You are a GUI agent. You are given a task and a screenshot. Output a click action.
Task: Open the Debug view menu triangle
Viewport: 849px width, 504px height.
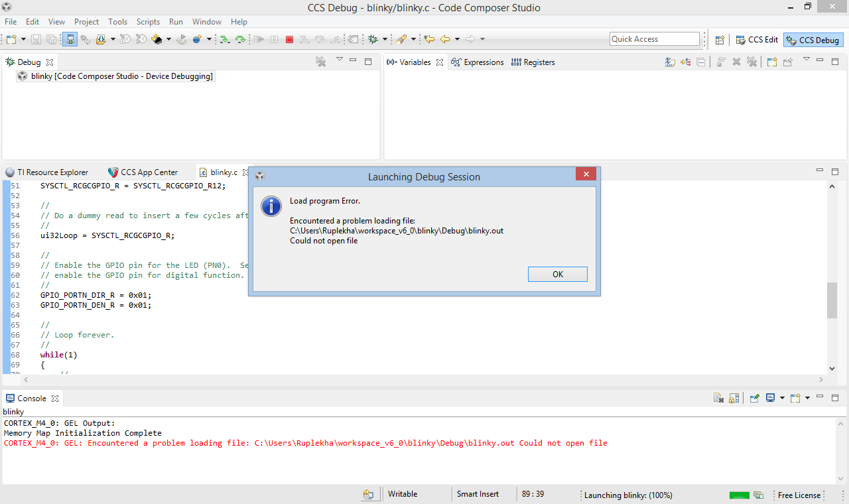click(340, 60)
